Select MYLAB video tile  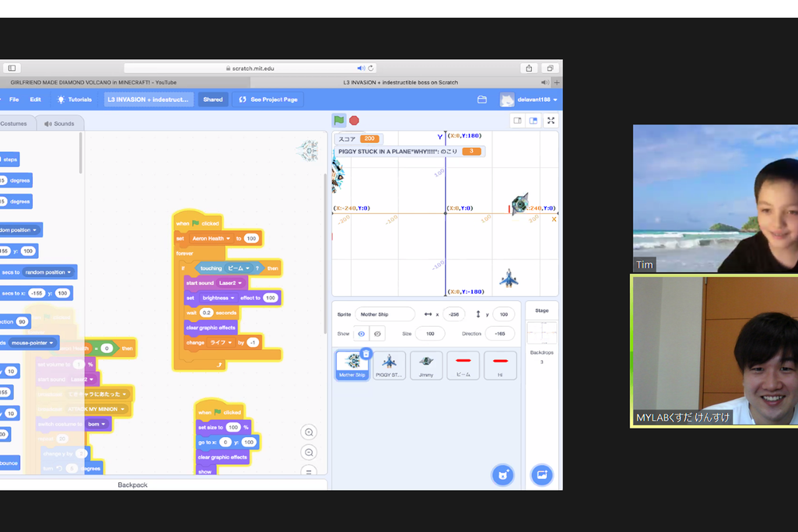[x=716, y=351]
